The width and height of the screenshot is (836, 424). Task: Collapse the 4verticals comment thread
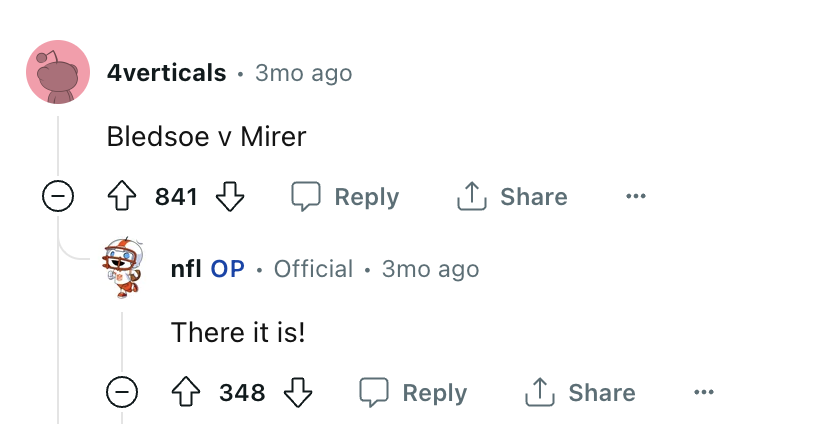(x=58, y=197)
